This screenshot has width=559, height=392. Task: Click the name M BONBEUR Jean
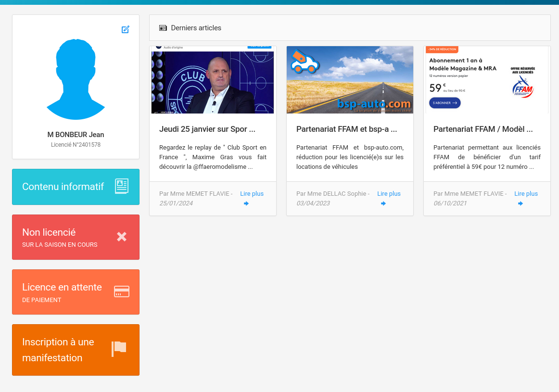pyautogui.click(x=76, y=135)
